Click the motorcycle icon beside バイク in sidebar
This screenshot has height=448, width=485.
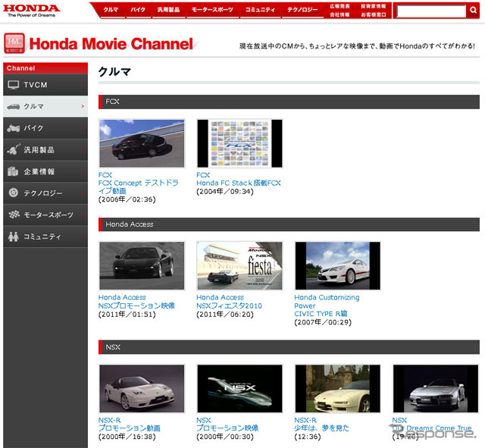(14, 128)
